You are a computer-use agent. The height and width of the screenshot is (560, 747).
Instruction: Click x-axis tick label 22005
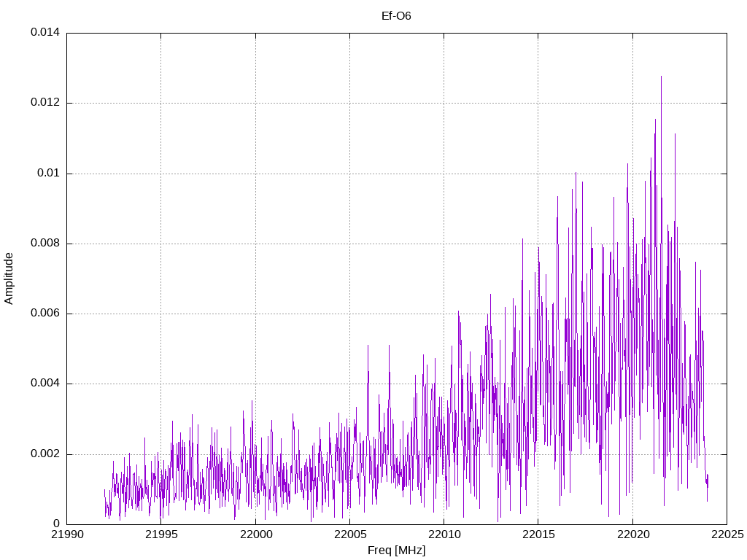[350, 534]
